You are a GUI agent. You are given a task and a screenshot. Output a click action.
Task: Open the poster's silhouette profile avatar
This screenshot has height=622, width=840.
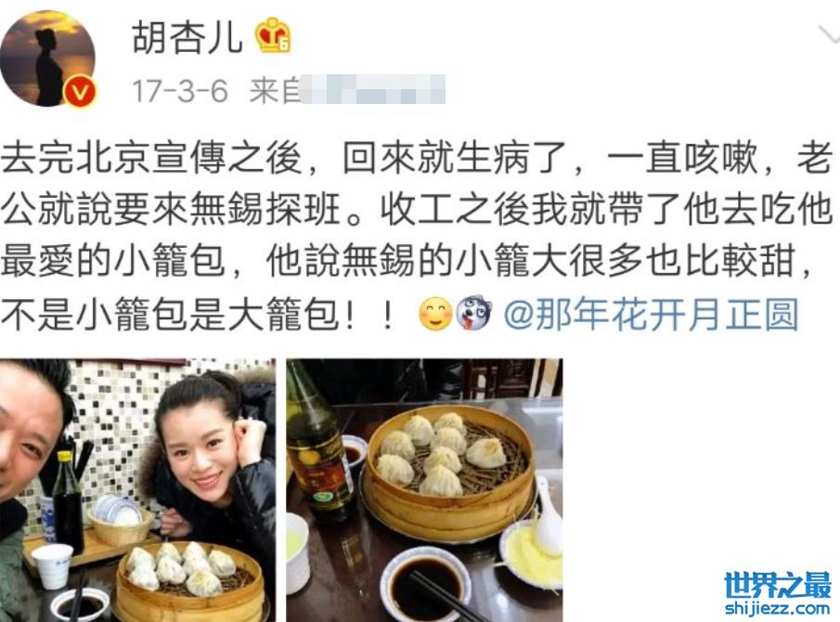click(x=47, y=58)
